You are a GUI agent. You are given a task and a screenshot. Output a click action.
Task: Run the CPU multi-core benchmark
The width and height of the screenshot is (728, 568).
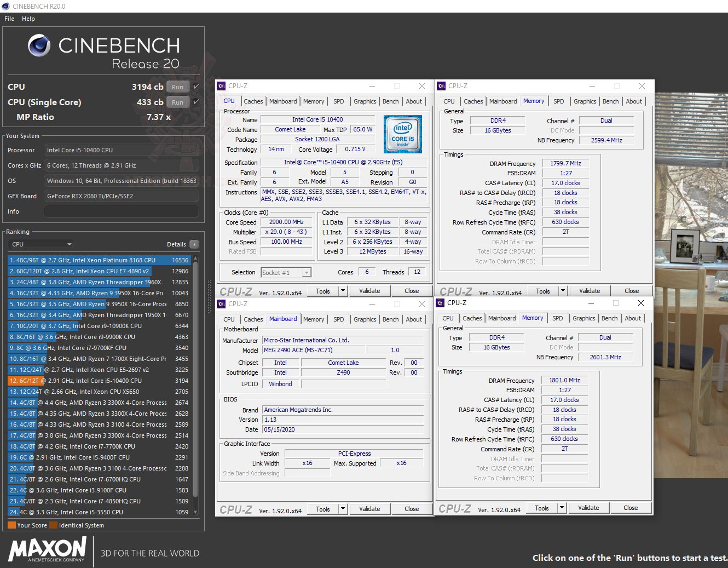pos(178,87)
